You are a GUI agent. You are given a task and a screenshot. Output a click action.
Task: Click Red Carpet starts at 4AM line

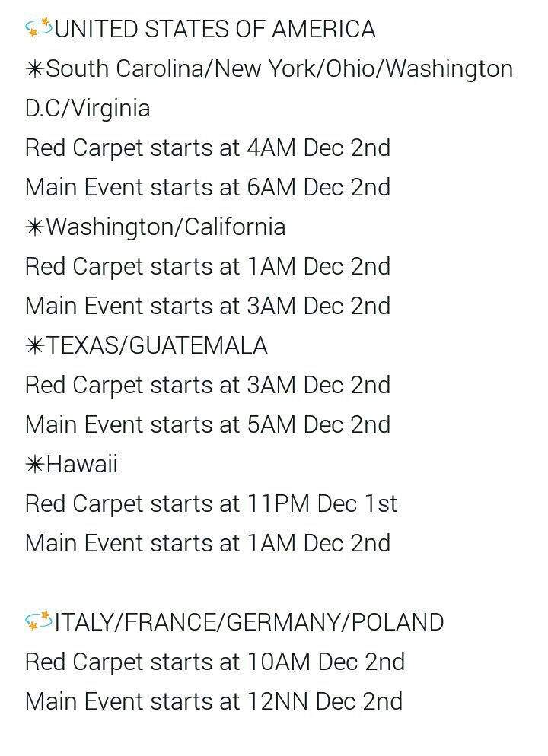[x=208, y=148]
